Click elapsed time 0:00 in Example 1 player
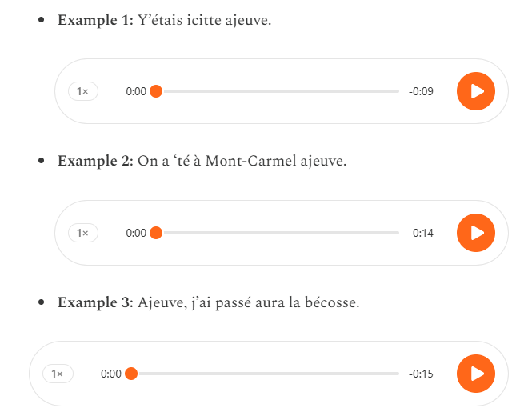 pyautogui.click(x=136, y=91)
